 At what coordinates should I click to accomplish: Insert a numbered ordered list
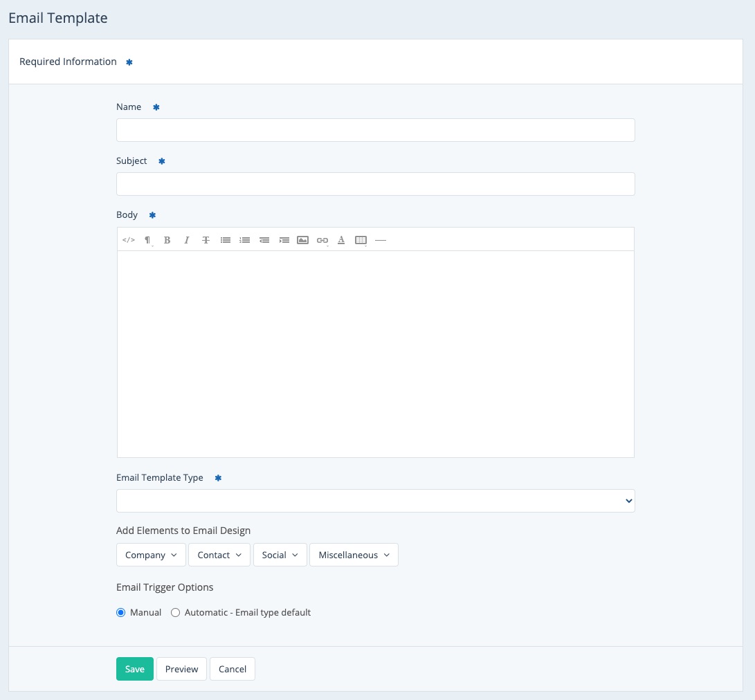(244, 240)
